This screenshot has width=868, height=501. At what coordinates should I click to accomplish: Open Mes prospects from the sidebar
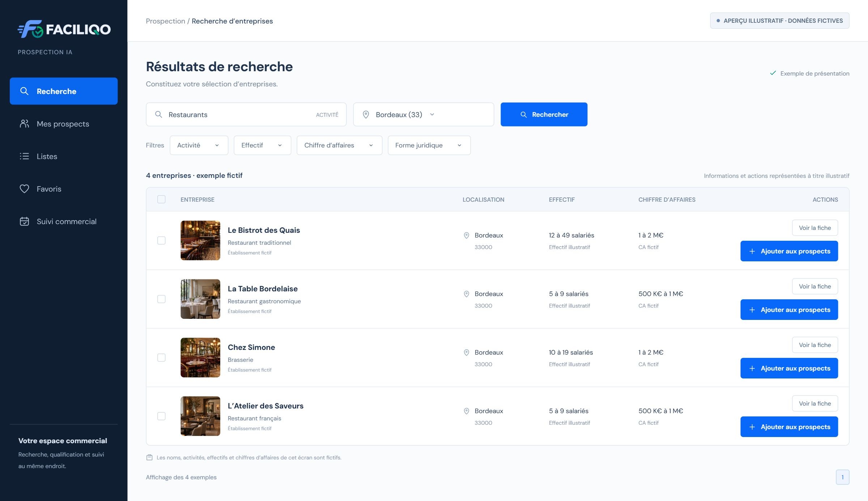pyautogui.click(x=64, y=124)
